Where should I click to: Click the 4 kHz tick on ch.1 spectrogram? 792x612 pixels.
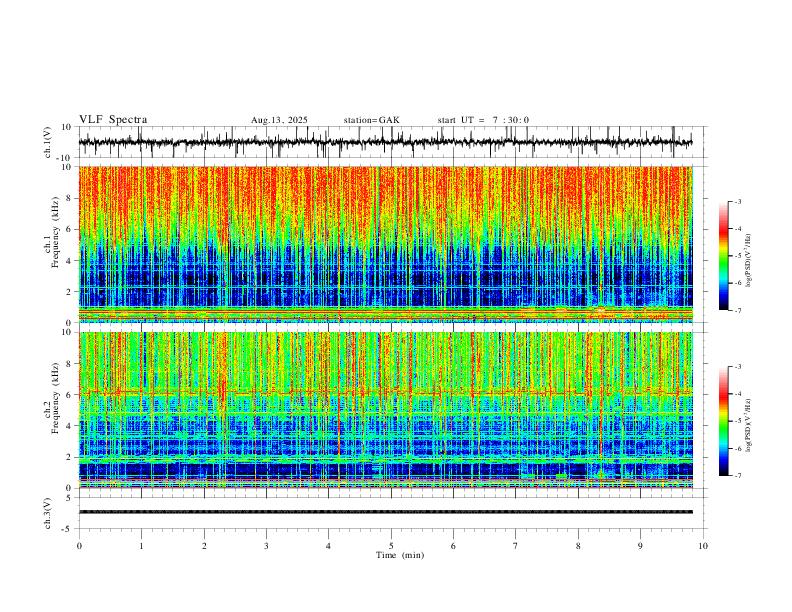69,261
